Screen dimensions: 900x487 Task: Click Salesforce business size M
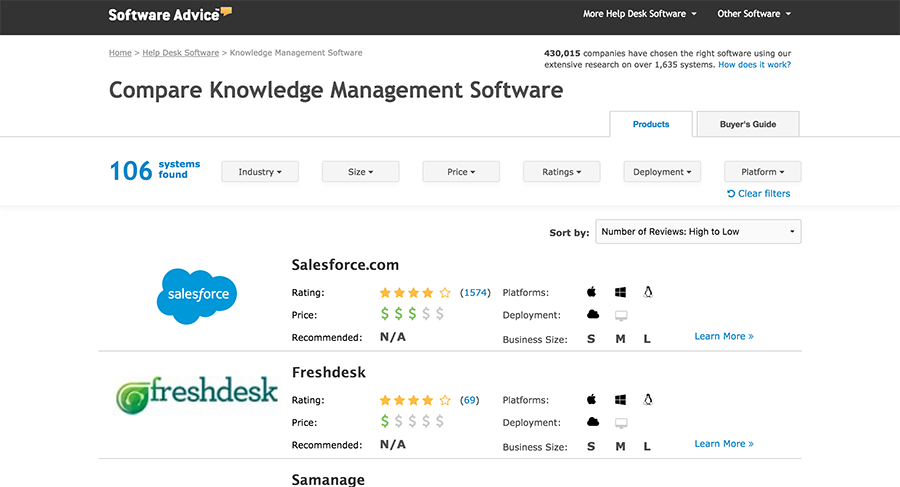coord(620,339)
